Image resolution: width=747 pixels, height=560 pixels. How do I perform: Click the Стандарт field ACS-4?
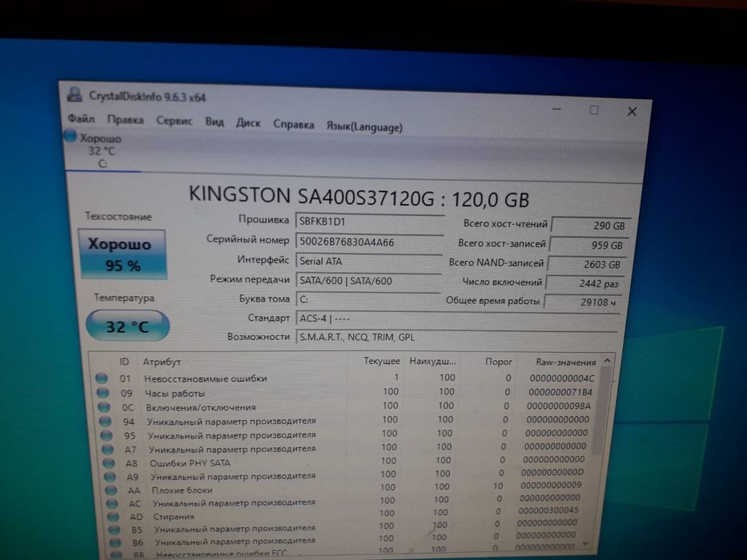click(457, 318)
